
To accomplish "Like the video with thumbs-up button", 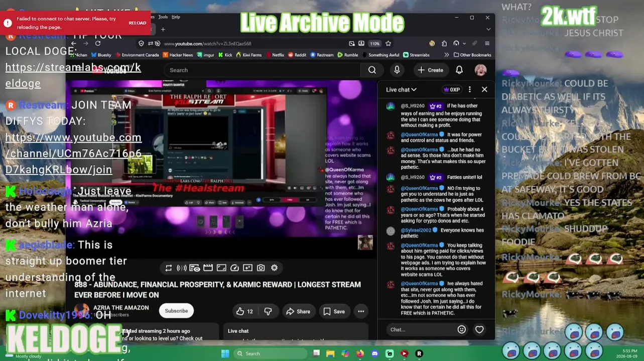I will 245,311.
